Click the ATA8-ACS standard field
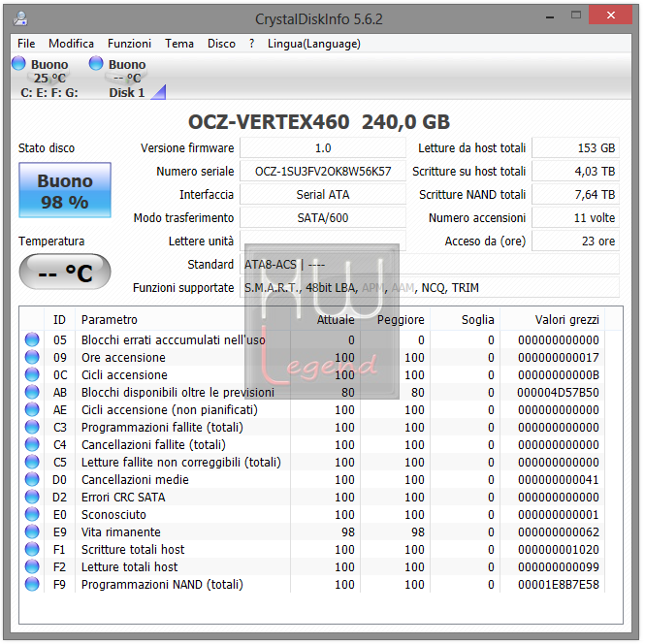This screenshot has height=644, width=645. point(430,265)
